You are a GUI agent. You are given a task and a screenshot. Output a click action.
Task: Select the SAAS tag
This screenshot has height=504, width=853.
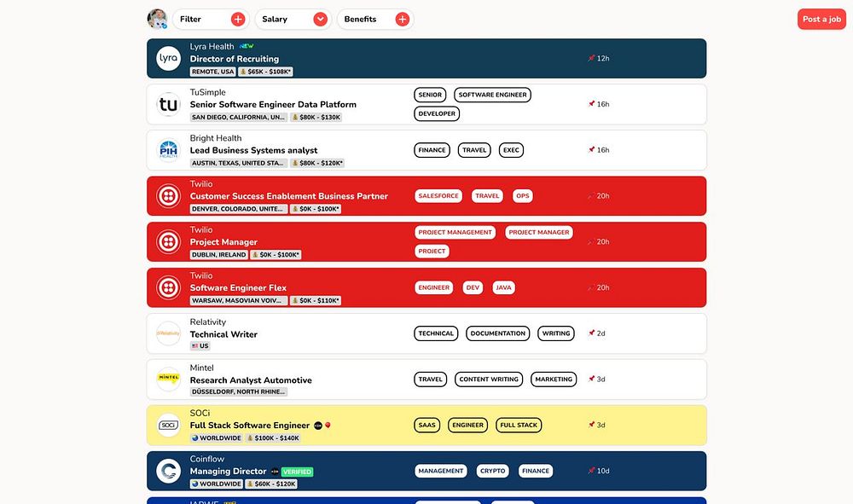427,426
